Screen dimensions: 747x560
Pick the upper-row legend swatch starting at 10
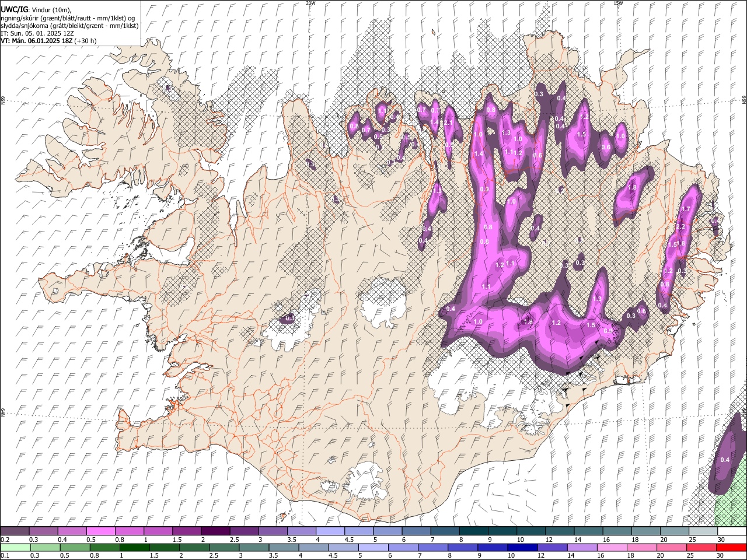[530, 531]
